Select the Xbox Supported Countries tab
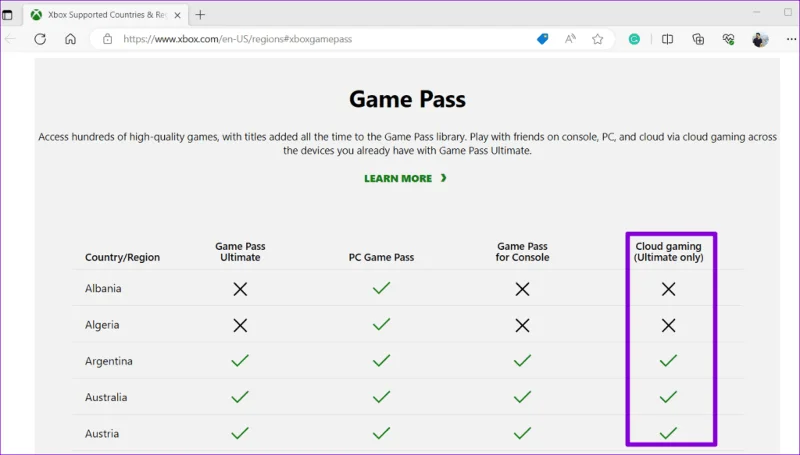The image size is (800, 455). (106, 15)
